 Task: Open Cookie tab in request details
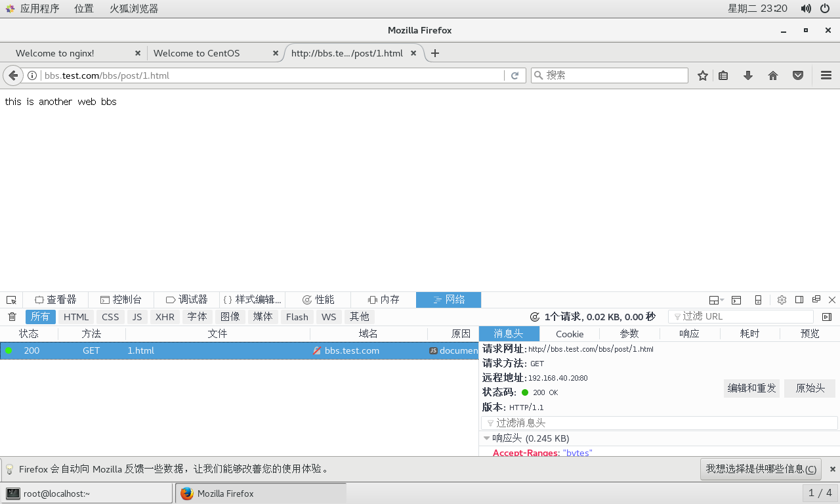[x=570, y=333]
